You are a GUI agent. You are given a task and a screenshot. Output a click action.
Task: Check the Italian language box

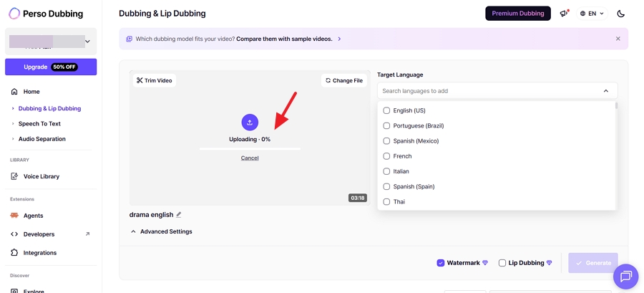pos(386,171)
